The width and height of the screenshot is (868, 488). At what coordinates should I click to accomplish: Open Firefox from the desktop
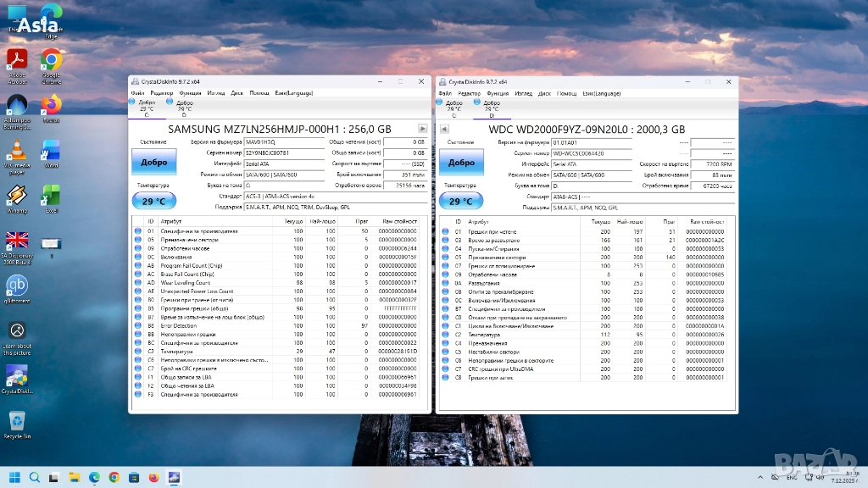coord(51,105)
